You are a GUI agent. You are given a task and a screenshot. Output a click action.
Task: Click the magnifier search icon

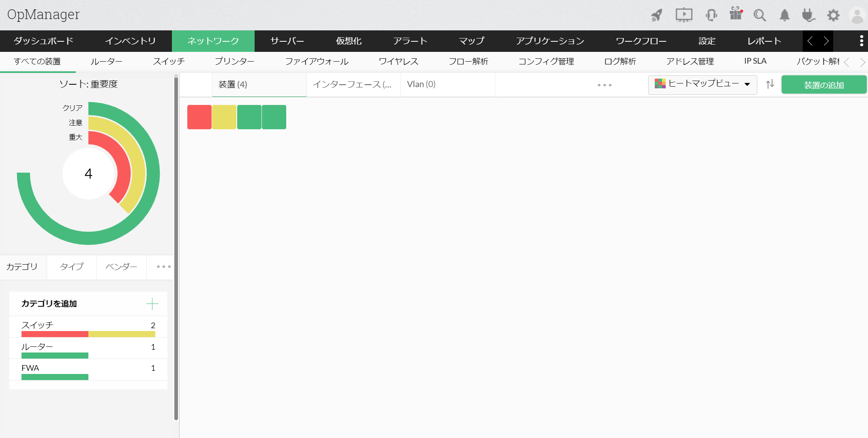[x=759, y=15]
